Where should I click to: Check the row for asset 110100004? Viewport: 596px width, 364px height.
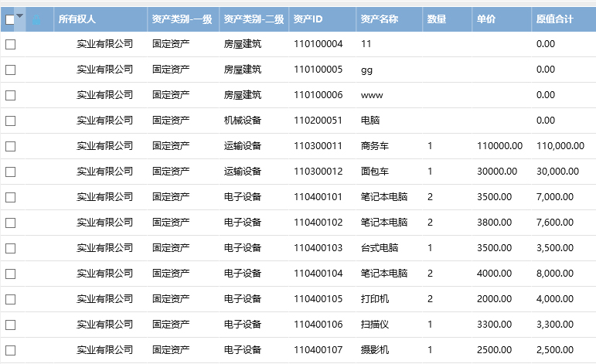point(11,44)
